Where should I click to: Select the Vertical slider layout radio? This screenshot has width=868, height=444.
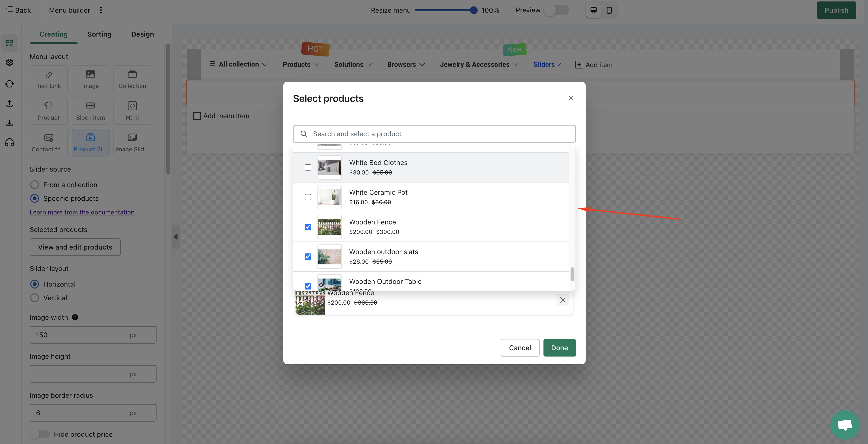click(34, 298)
